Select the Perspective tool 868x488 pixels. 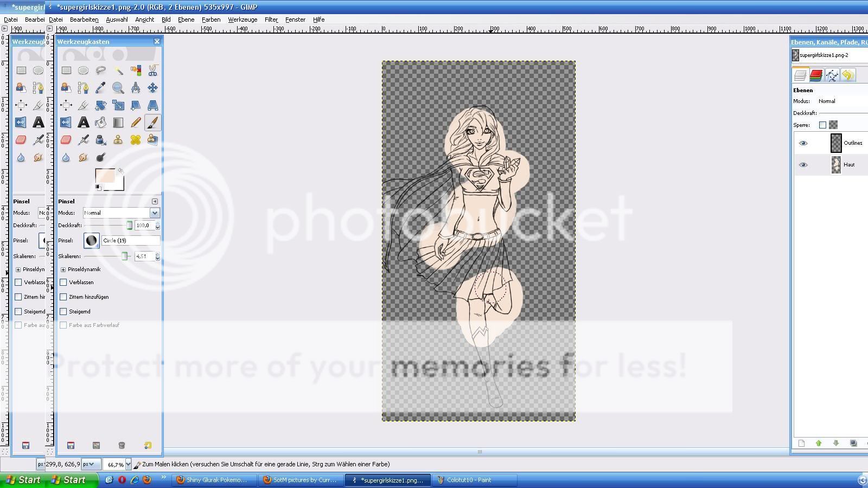click(x=153, y=105)
